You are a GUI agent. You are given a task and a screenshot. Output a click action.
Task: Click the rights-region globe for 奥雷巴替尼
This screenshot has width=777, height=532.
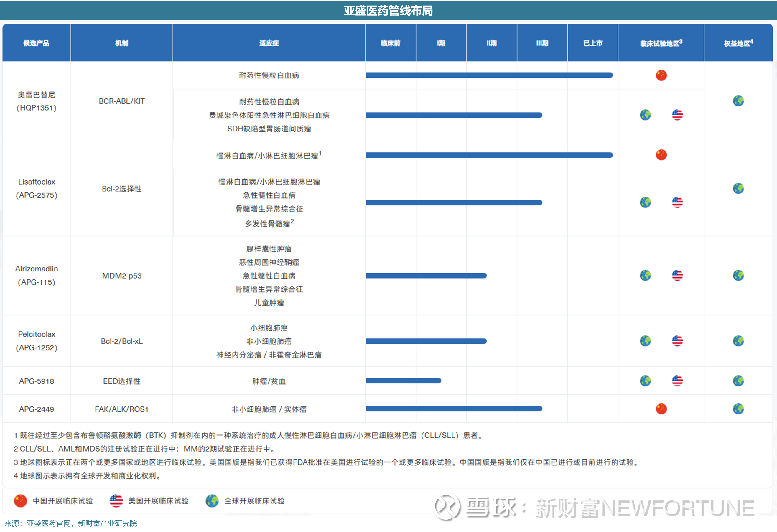738,101
